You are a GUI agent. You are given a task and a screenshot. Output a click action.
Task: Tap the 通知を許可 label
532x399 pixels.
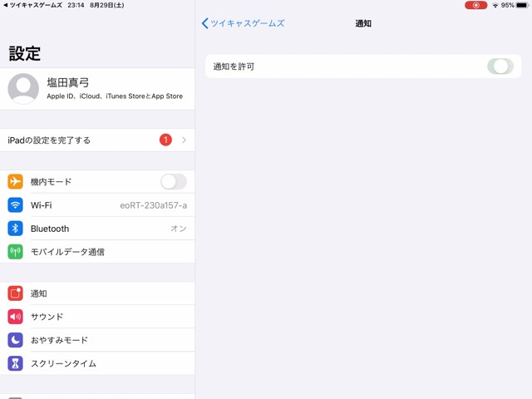coord(234,66)
